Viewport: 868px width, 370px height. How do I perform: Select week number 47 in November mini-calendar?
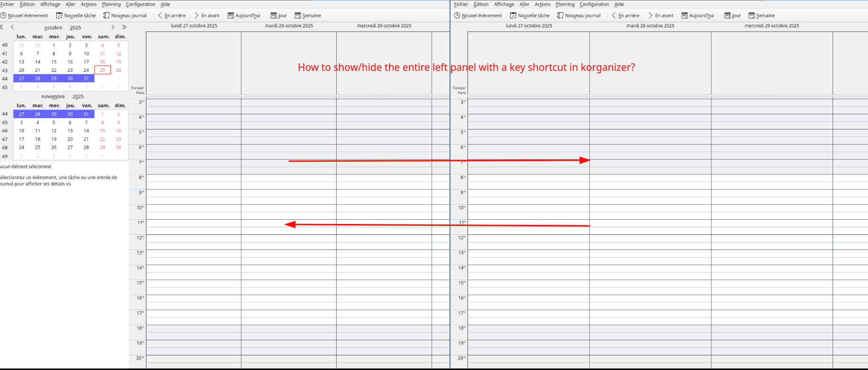coord(5,139)
